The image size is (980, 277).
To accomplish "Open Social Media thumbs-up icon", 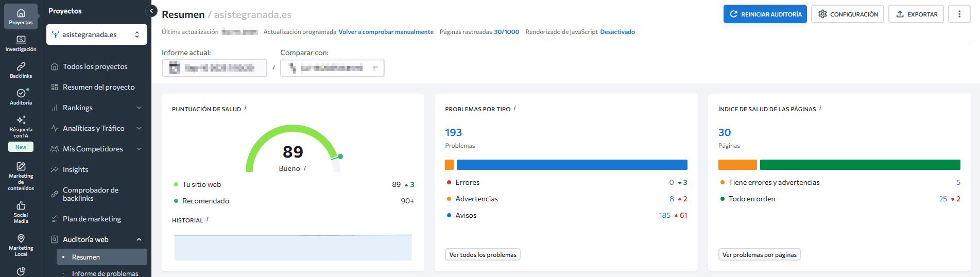I will pyautogui.click(x=21, y=211).
